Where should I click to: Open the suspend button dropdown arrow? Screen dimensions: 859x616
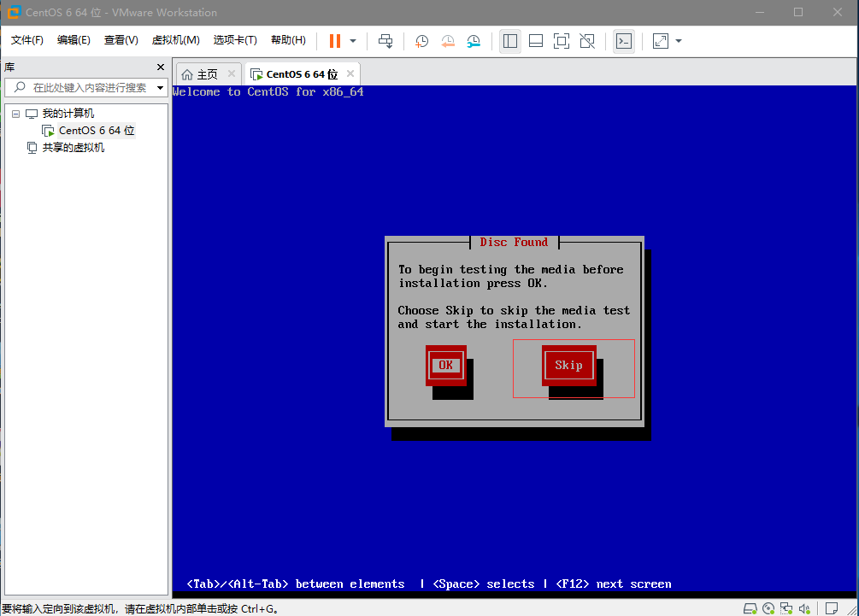coord(351,40)
